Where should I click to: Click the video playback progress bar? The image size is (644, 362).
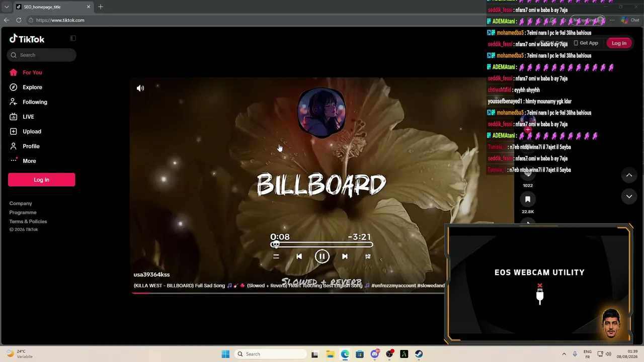(288, 292)
